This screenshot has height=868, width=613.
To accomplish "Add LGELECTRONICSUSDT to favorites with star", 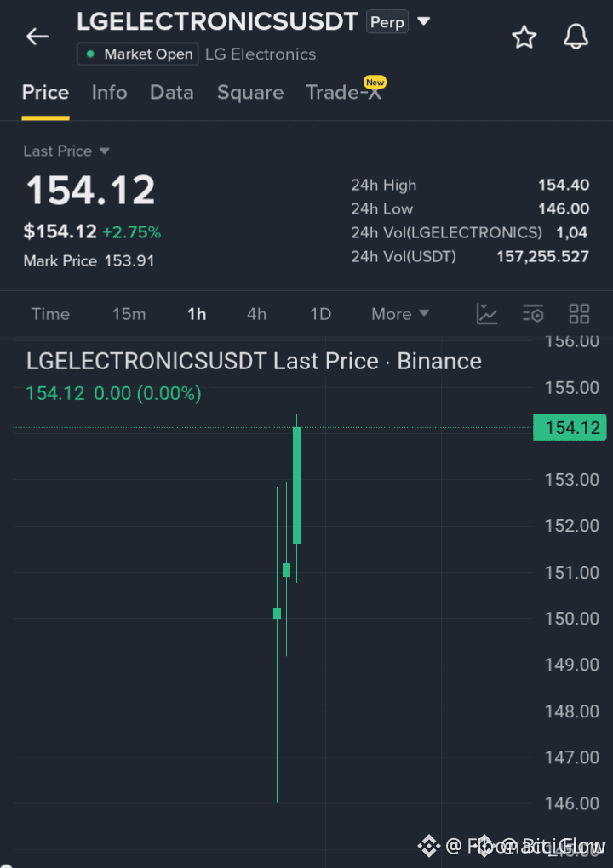I will click(x=524, y=37).
